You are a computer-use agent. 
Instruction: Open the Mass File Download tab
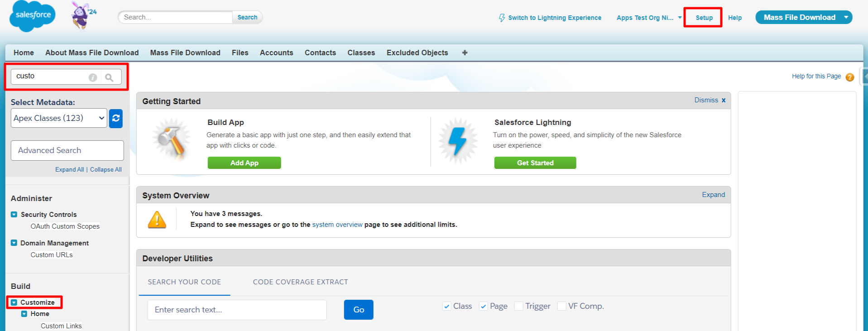(185, 53)
